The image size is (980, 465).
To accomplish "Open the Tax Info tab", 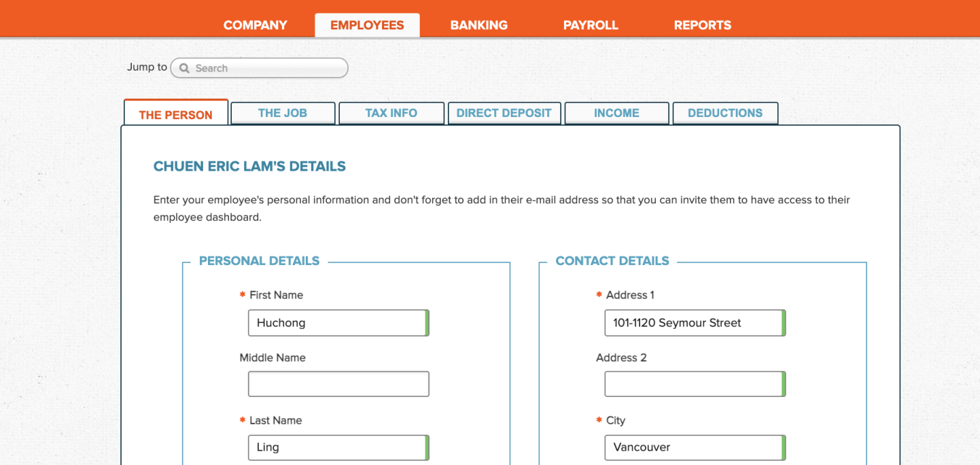I will coord(391,113).
